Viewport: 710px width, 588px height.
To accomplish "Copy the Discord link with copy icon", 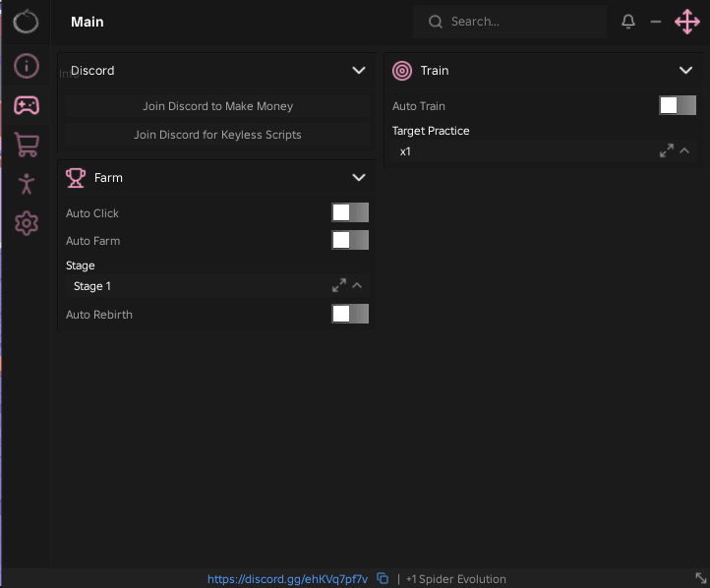I will [x=383, y=578].
